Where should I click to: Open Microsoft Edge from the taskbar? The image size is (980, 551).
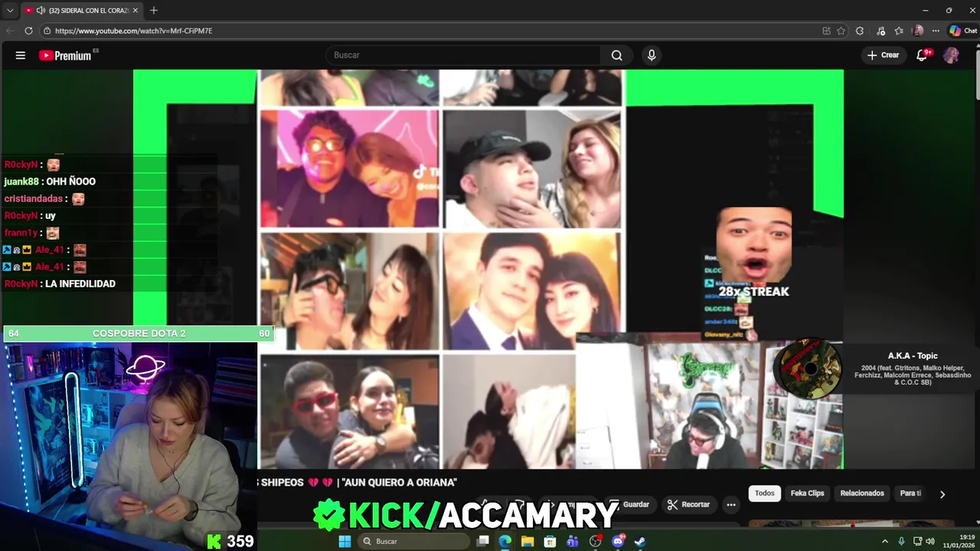coord(505,541)
